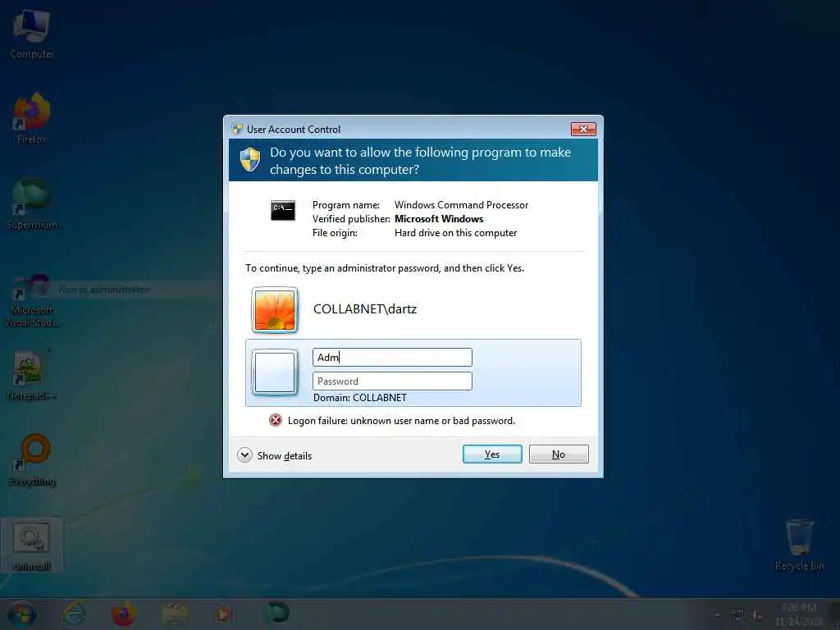Click the network tray icon
Viewport: 840px width, 630px height.
point(737,615)
